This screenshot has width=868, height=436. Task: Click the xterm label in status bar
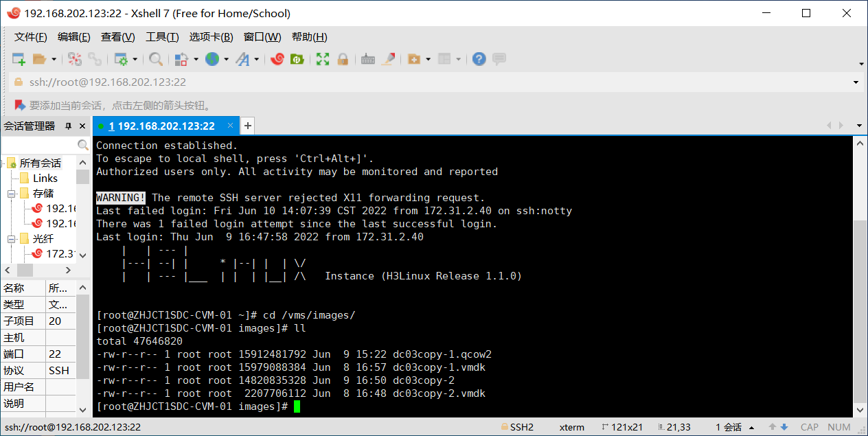coord(572,427)
